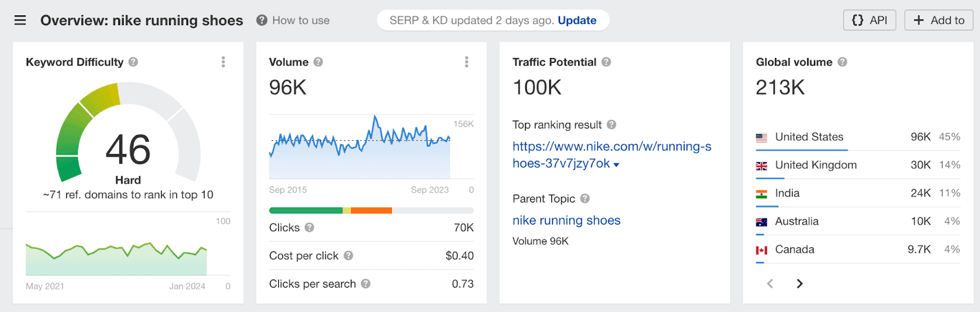Screen dimensions: 980x312
Task: Select the United Kingdom row
Action: (858, 165)
